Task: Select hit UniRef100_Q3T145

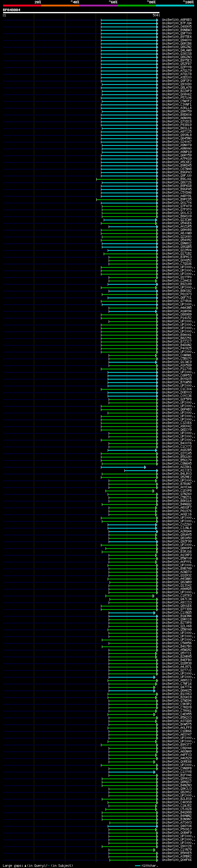Action: point(176,453)
